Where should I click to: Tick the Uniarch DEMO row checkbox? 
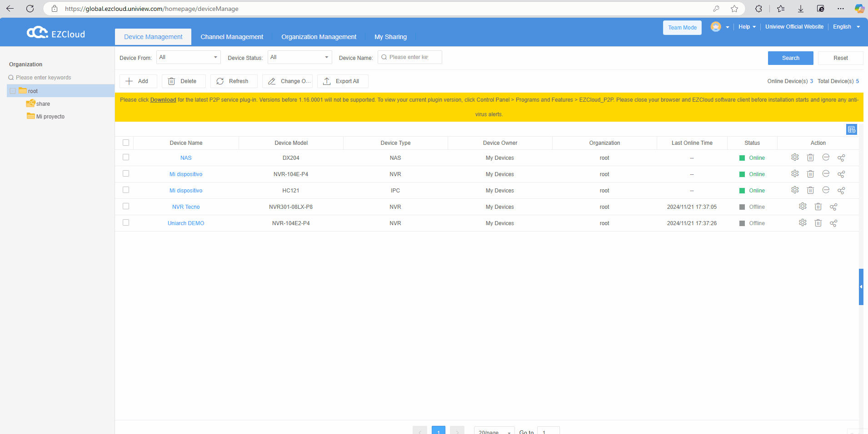126,222
